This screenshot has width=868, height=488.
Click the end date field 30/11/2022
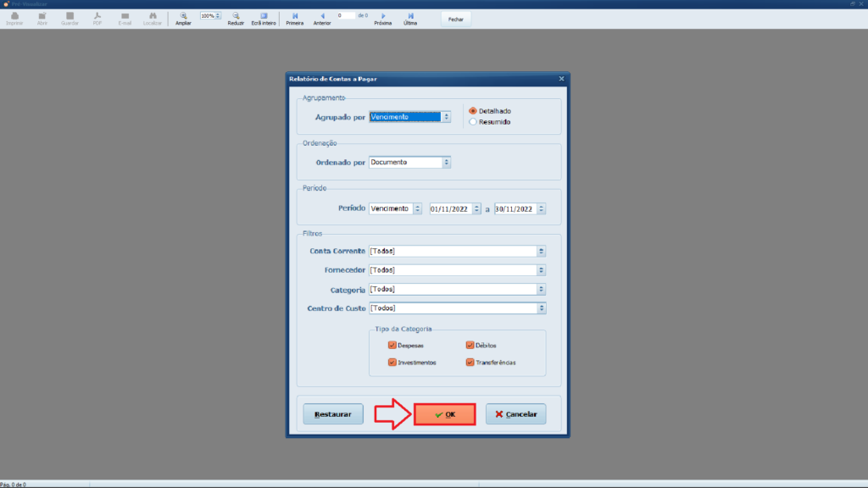[x=515, y=209]
